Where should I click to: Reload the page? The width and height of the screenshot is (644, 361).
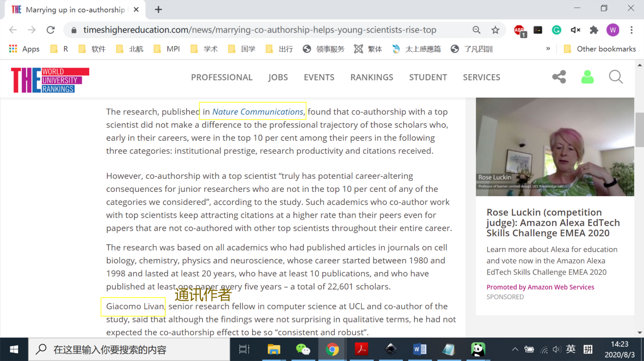[x=50, y=30]
